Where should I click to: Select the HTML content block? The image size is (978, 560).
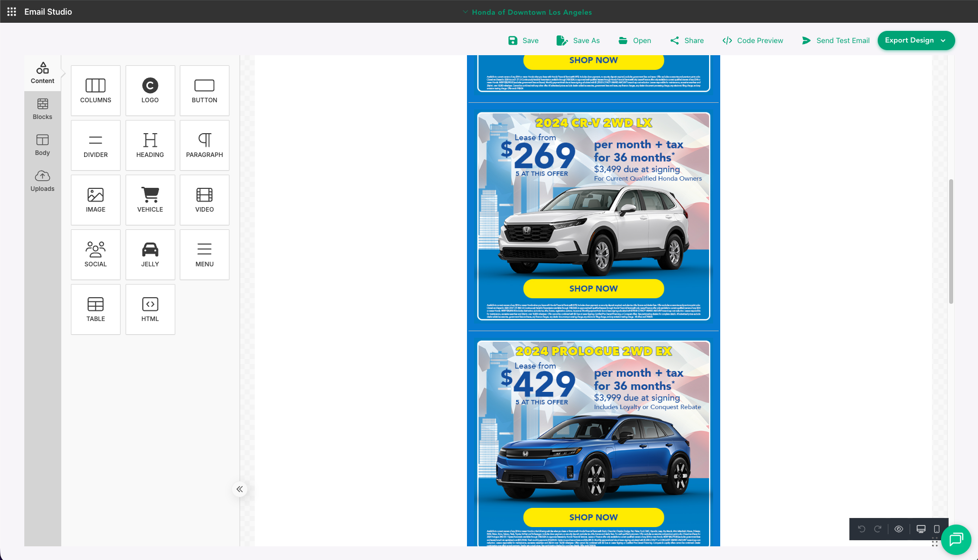(x=150, y=309)
